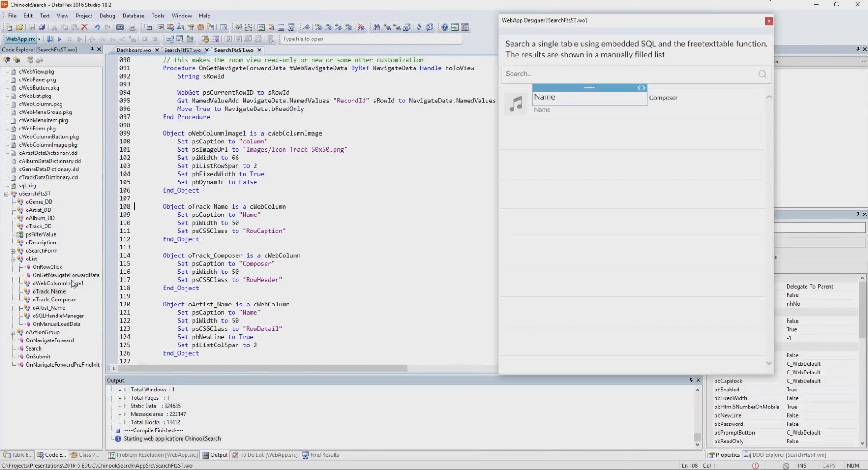Pin the Code Explorer panel
This screenshot has height=470, width=868.
pyautogui.click(x=92, y=49)
